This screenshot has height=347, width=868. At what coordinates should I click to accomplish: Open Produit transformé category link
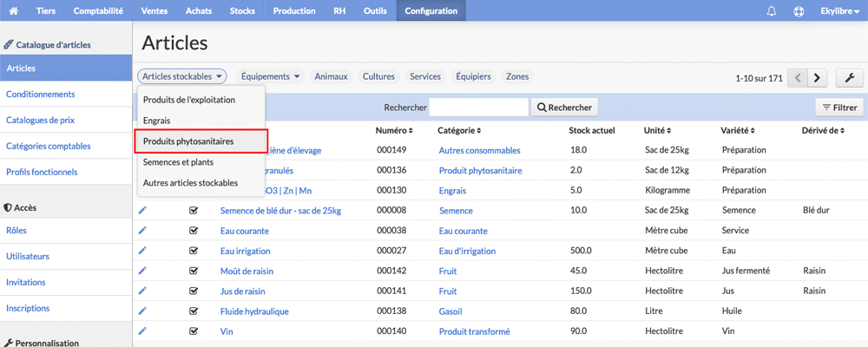coord(475,331)
